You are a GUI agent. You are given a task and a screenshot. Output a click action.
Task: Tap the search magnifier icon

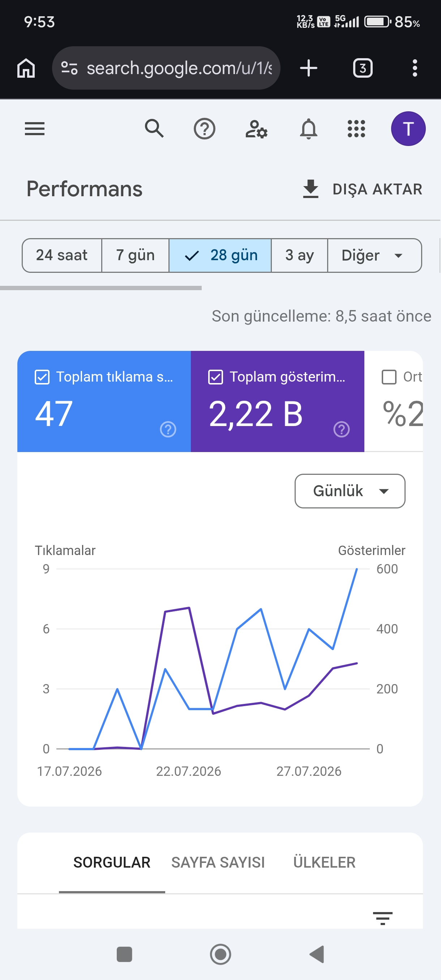[154, 129]
